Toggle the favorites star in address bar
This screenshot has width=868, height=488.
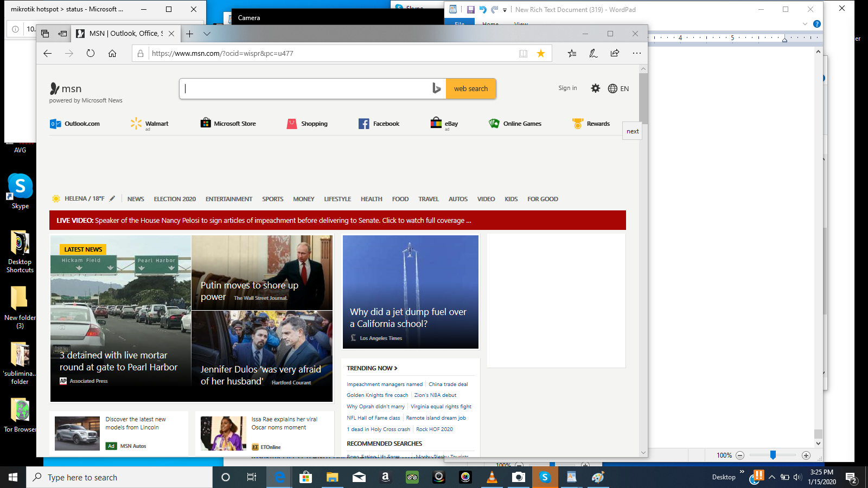tap(541, 53)
